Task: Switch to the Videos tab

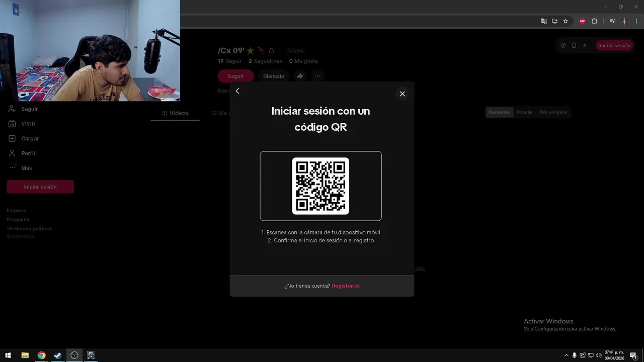Action: click(175, 113)
